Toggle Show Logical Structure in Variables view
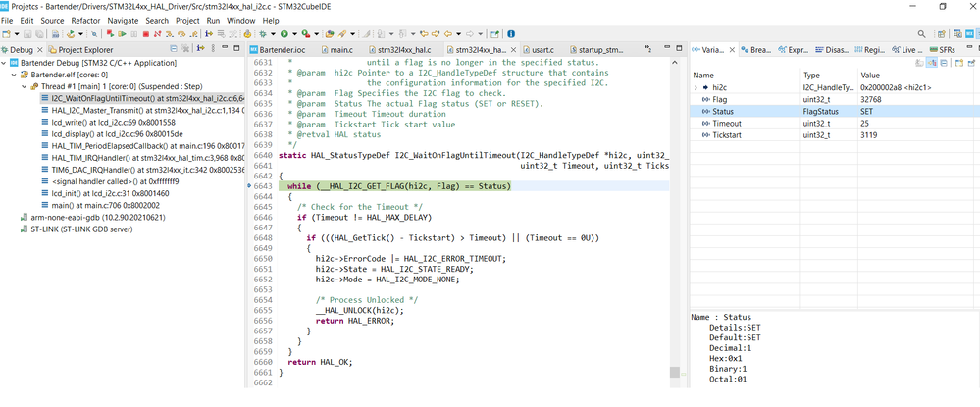 pos(932,63)
